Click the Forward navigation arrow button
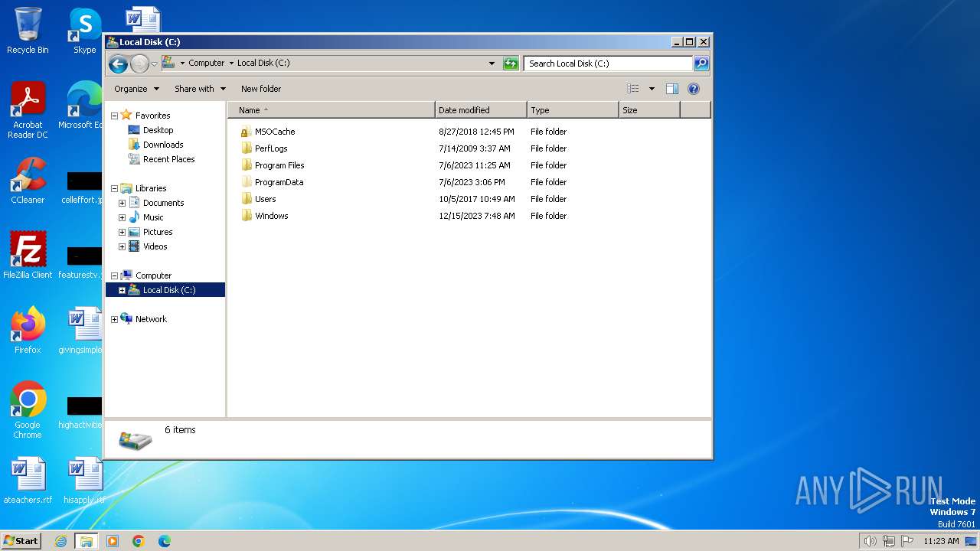 [139, 64]
